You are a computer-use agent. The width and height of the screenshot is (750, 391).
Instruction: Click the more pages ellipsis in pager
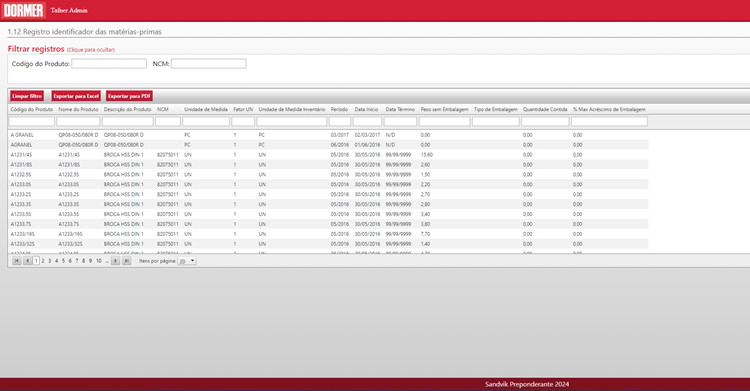(107, 261)
